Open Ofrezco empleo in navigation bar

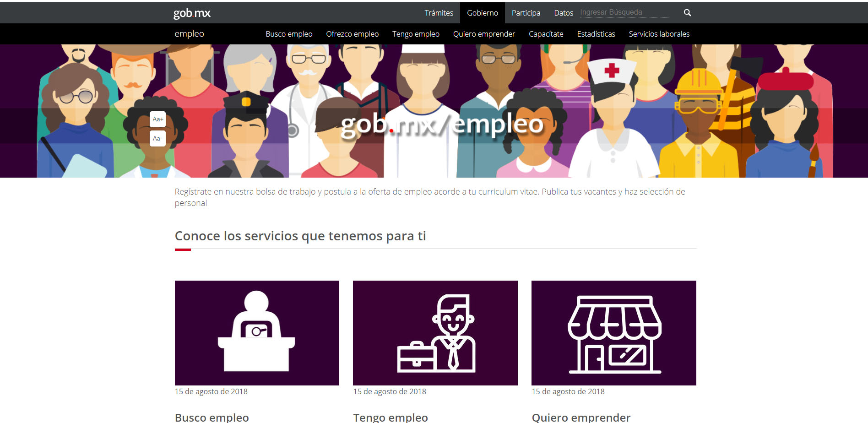click(352, 34)
